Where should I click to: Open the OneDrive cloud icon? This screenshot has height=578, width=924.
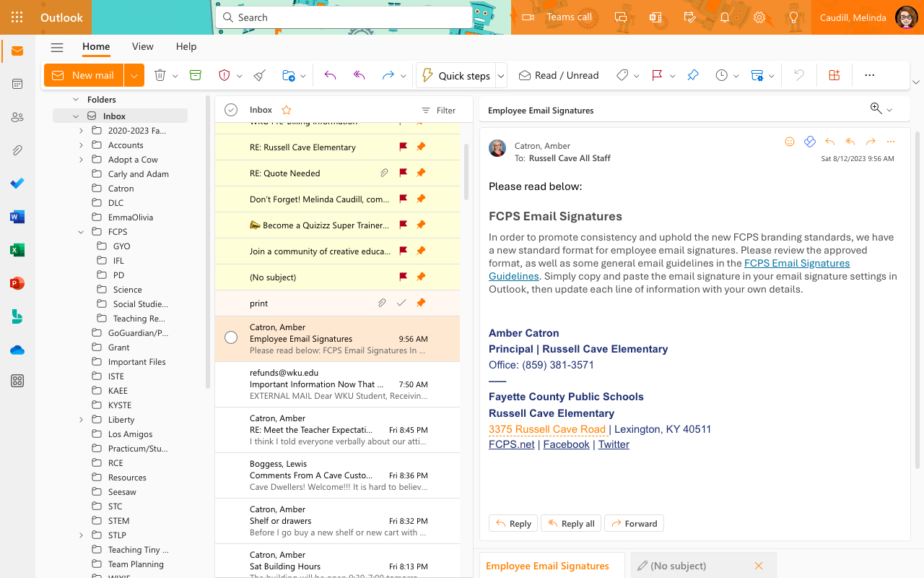[x=17, y=350]
